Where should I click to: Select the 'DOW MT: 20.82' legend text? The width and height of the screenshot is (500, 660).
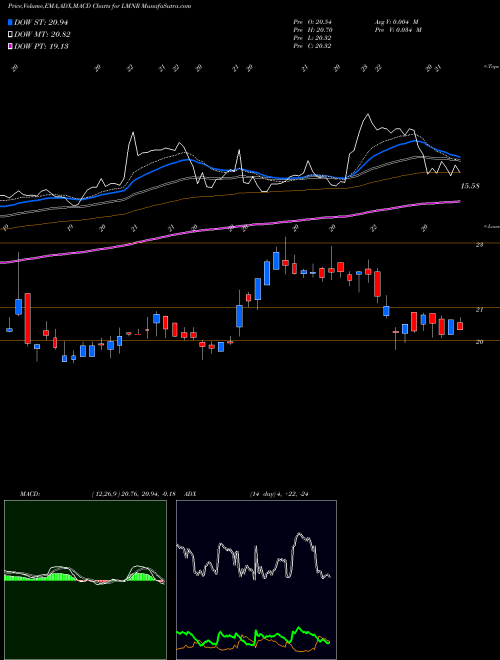pyautogui.click(x=42, y=35)
